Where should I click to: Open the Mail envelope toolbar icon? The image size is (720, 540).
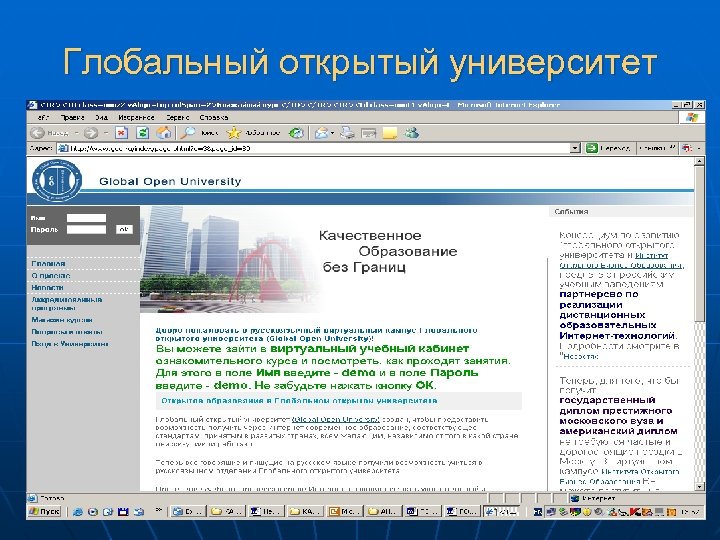[321, 133]
